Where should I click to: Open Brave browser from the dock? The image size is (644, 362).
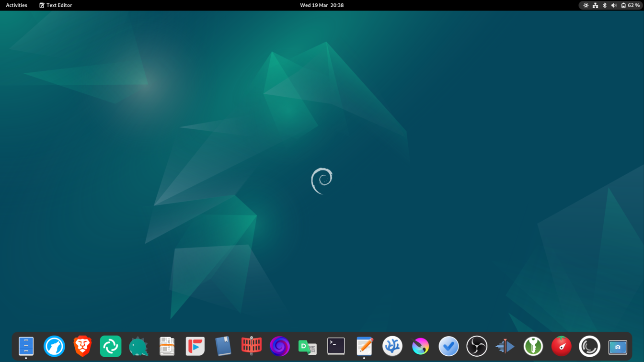pos(82,346)
